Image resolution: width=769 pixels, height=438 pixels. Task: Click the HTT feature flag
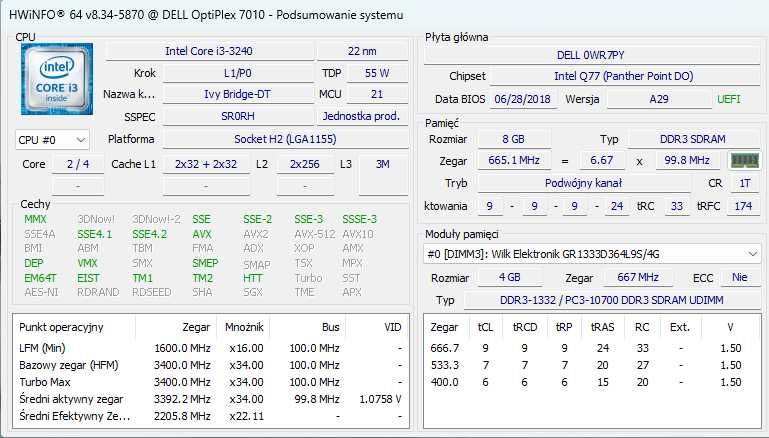coord(253,278)
